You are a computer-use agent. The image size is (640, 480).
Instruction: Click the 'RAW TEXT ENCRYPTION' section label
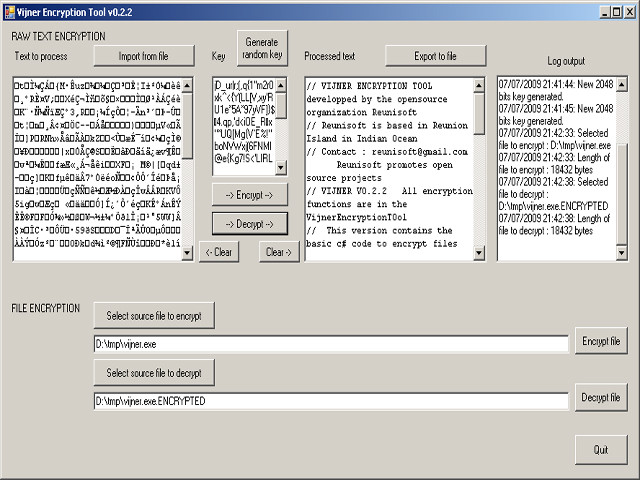click(58, 36)
